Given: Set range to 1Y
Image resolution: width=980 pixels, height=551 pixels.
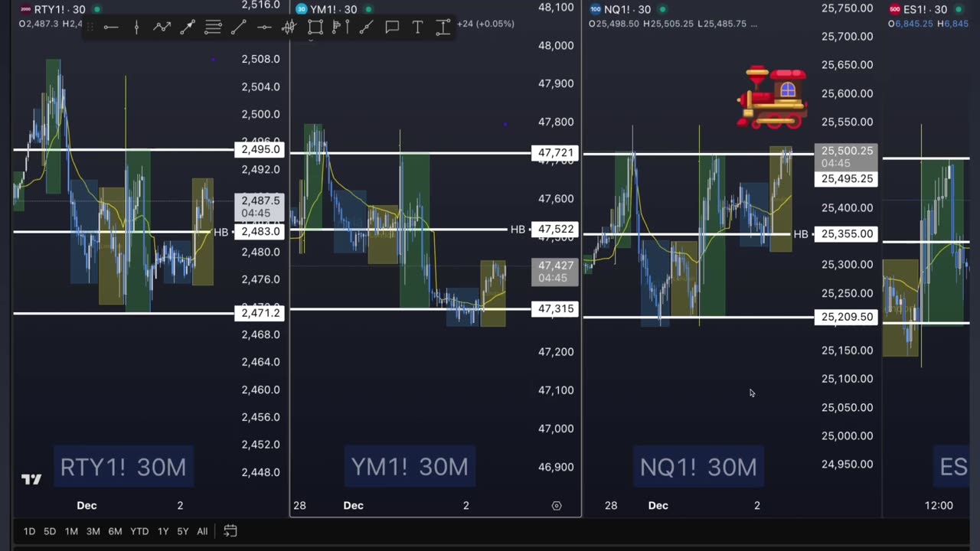Looking at the screenshot, I should click(163, 531).
